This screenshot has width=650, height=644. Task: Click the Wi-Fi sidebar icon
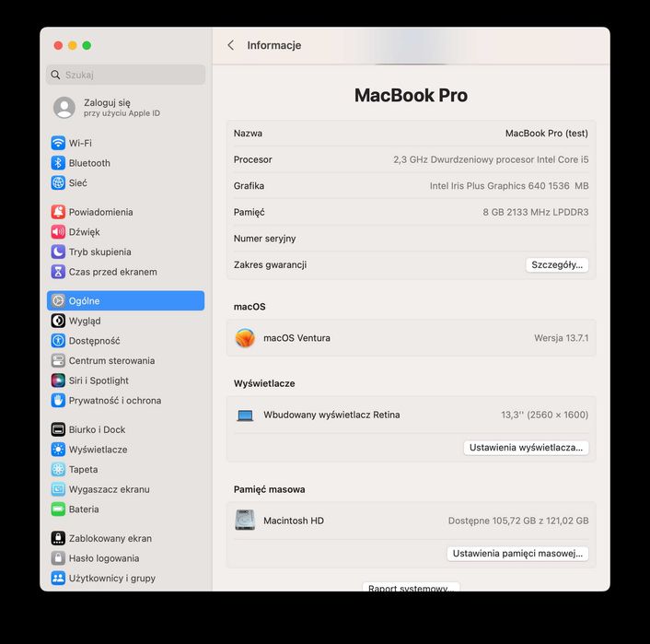[x=58, y=143]
